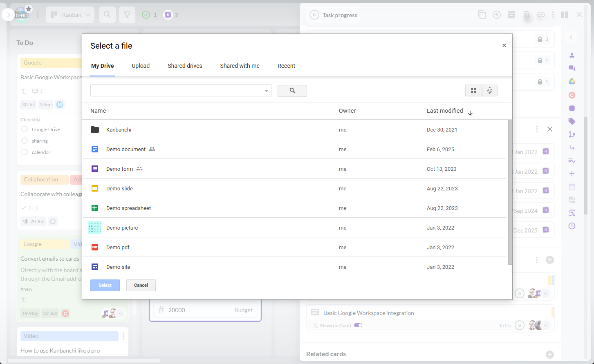Check the calendar checklist item

pos(25,152)
